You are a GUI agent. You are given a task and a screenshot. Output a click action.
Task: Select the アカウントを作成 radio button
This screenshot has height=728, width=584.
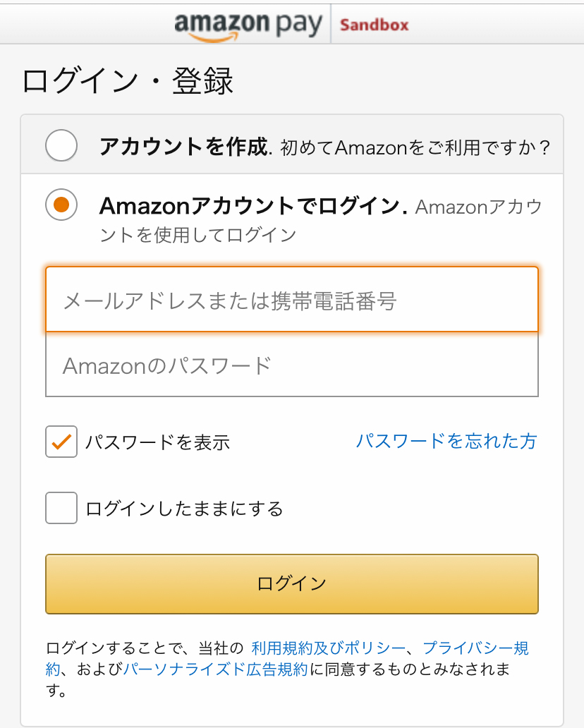pos(61,147)
